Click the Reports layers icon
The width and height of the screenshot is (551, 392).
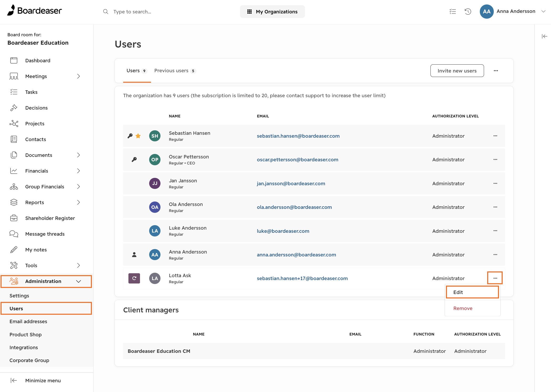point(14,202)
